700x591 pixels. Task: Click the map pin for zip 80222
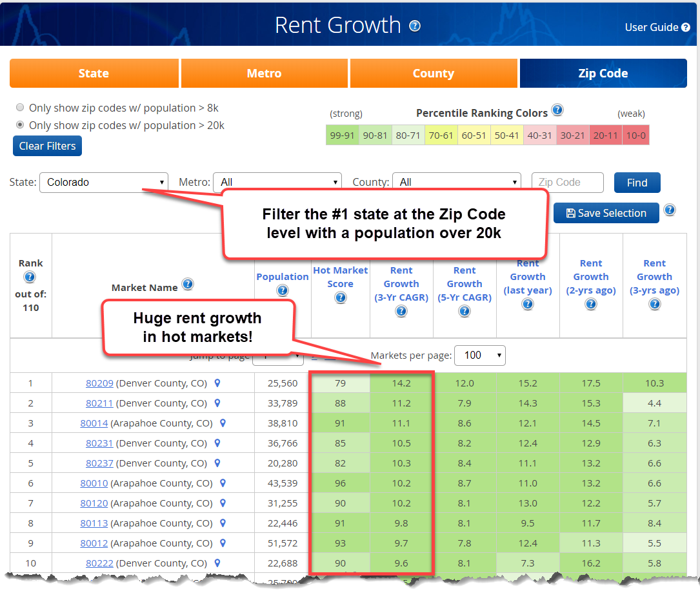point(217,563)
